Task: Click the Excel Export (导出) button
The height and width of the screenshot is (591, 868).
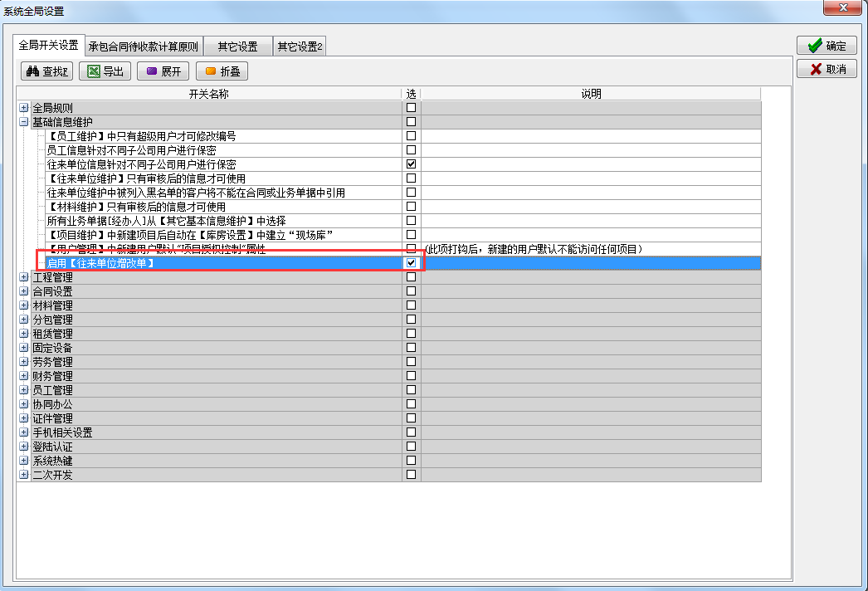Action: pyautogui.click(x=105, y=71)
